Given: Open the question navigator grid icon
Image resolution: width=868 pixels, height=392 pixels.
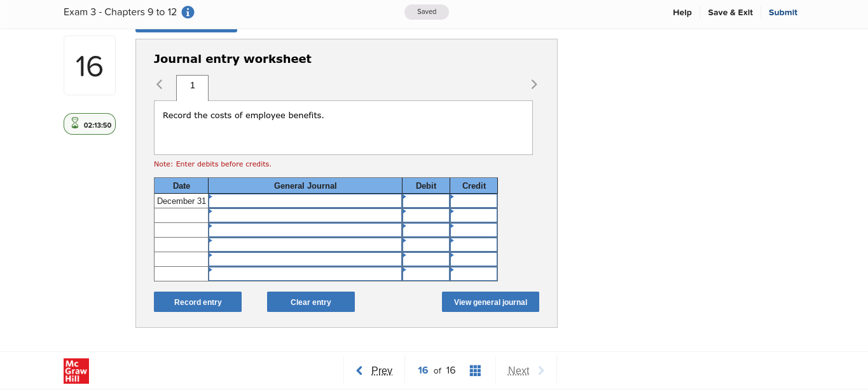Looking at the screenshot, I should 475,370.
